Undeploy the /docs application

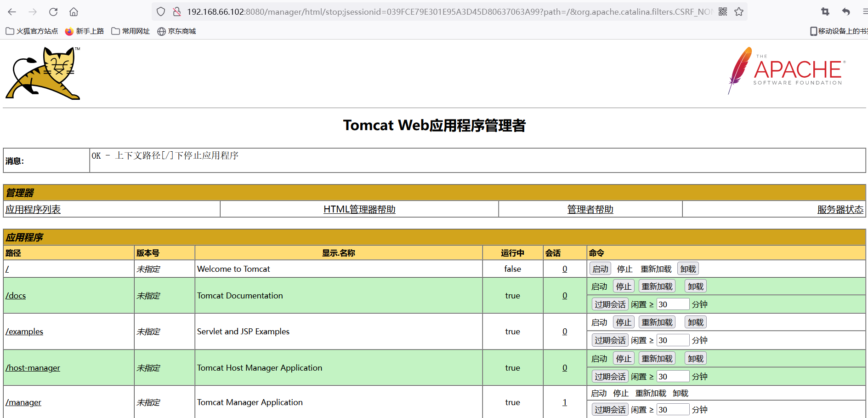pos(696,286)
